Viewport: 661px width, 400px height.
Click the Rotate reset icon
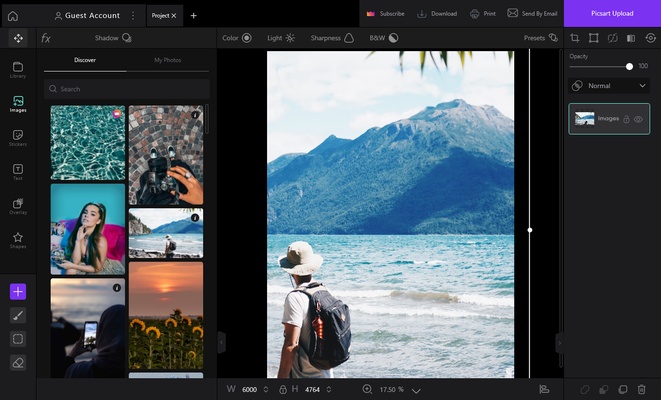[x=650, y=38]
